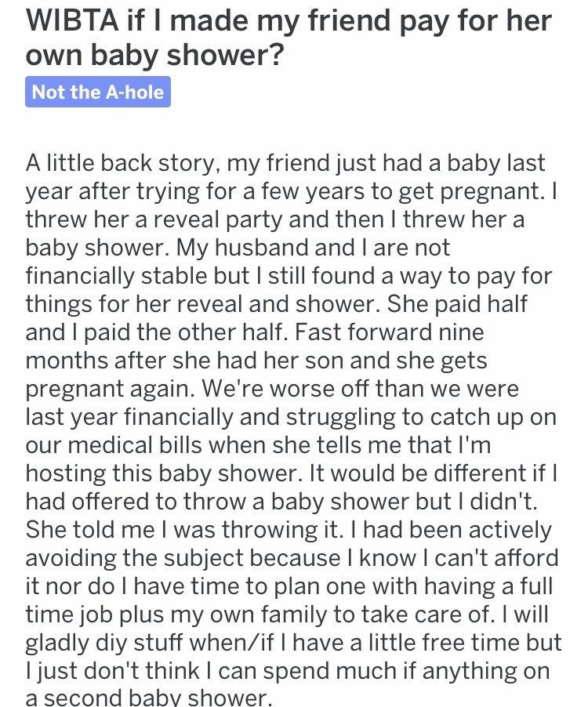Click the last line 'a second baby shower.'
Image resolution: width=588 pixels, height=707 pixels.
pos(149,697)
